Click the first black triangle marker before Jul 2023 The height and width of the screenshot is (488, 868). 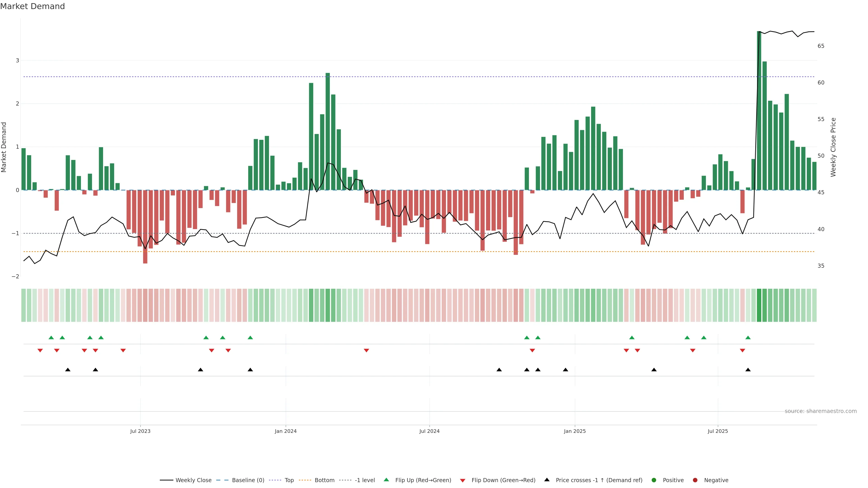(68, 370)
